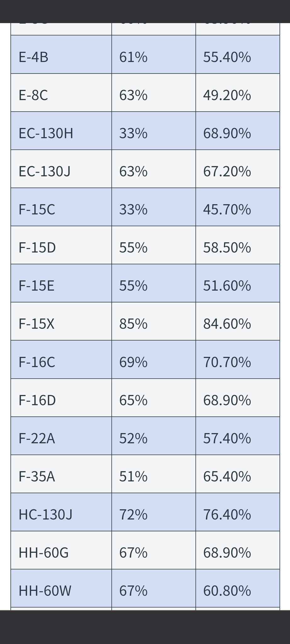Click the E-4B aircraft cell
Viewport: 290px width, 644px height.
point(34,57)
